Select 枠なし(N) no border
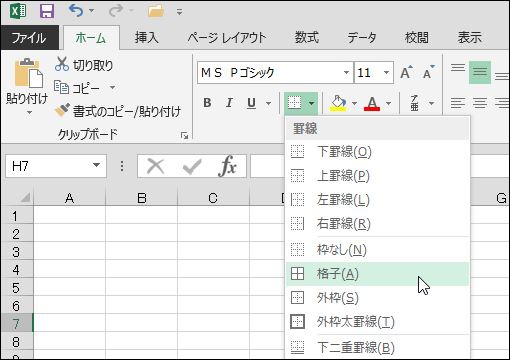 click(x=377, y=249)
